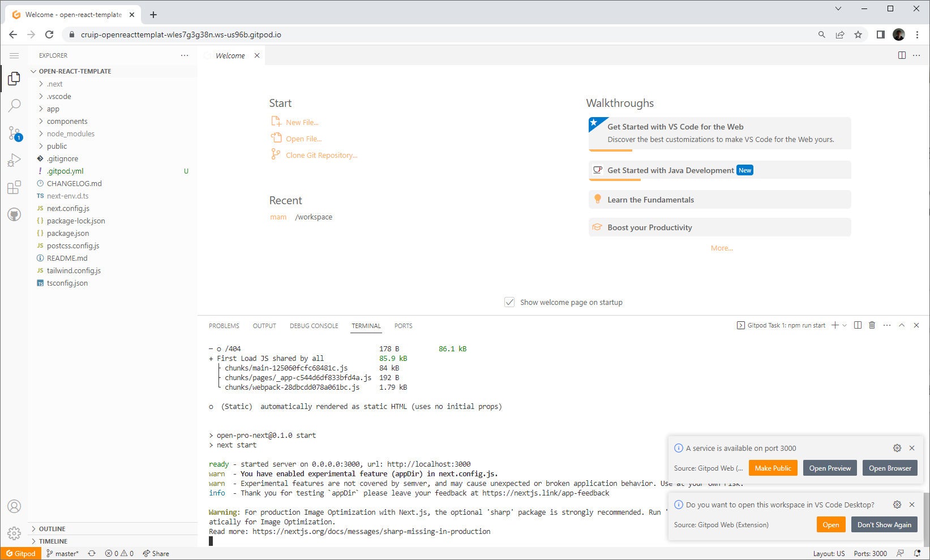Screen dimensions: 930x560
Task: Click Ports: 3000 in status bar
Action: pos(870,553)
